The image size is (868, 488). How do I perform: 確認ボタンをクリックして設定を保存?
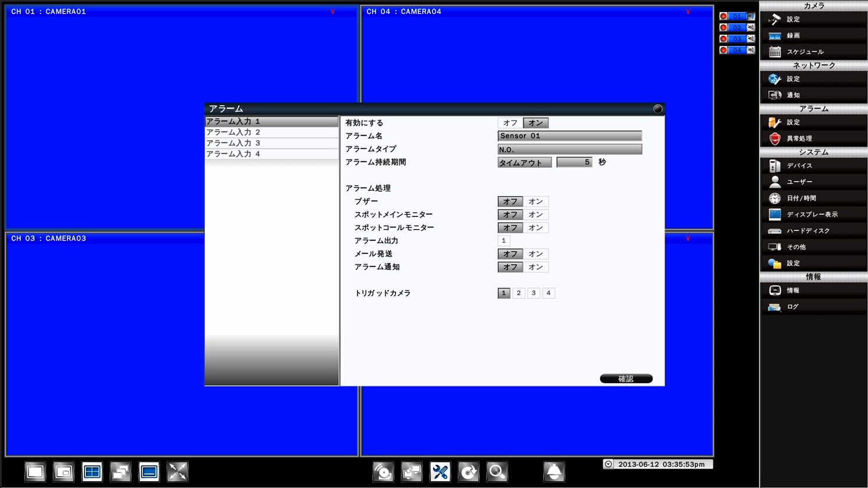626,378
